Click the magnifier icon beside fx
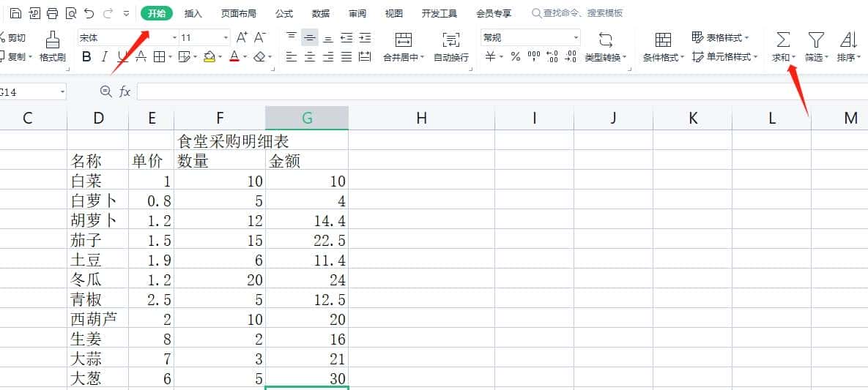 pyautogui.click(x=105, y=91)
